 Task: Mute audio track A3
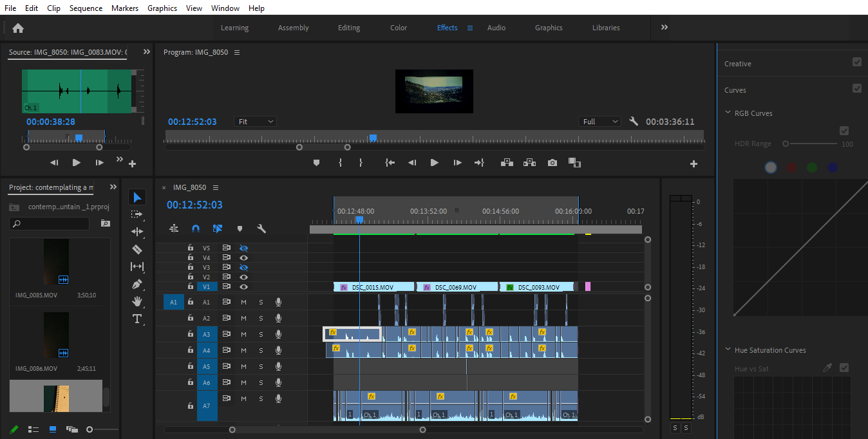243,334
